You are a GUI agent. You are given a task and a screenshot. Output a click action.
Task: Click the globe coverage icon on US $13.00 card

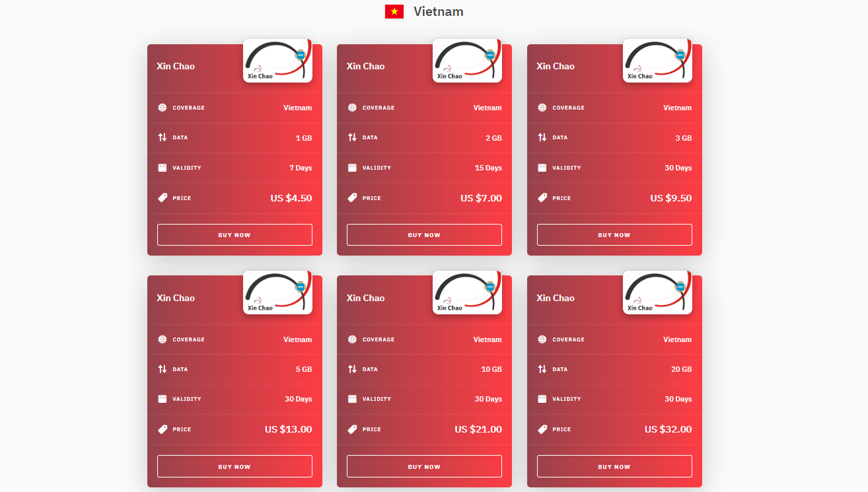coord(163,339)
